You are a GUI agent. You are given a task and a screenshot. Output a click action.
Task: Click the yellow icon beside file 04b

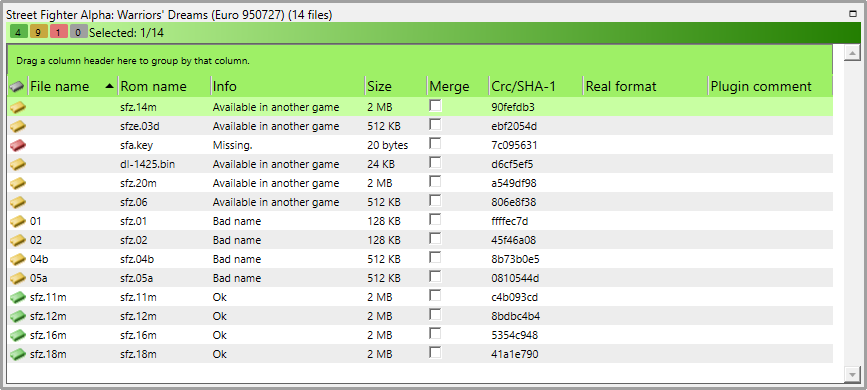18,259
